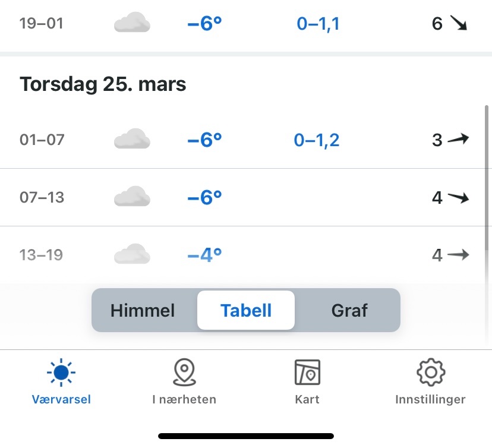This screenshot has height=448, width=492.
Task: Tap wind arrow in the 01–07 row
Action: pos(458,140)
